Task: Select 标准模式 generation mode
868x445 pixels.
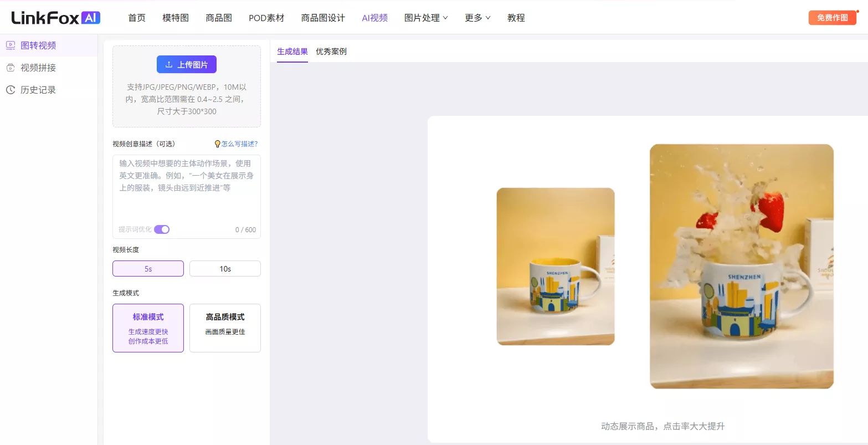Action: pos(148,328)
